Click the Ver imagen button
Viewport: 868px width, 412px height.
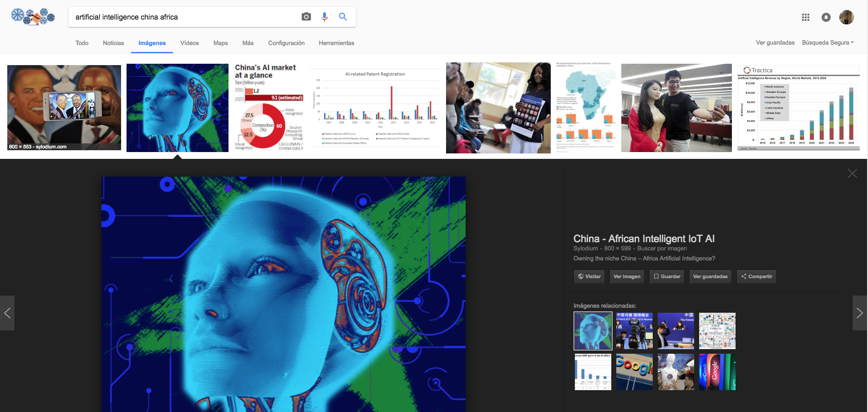(x=627, y=276)
